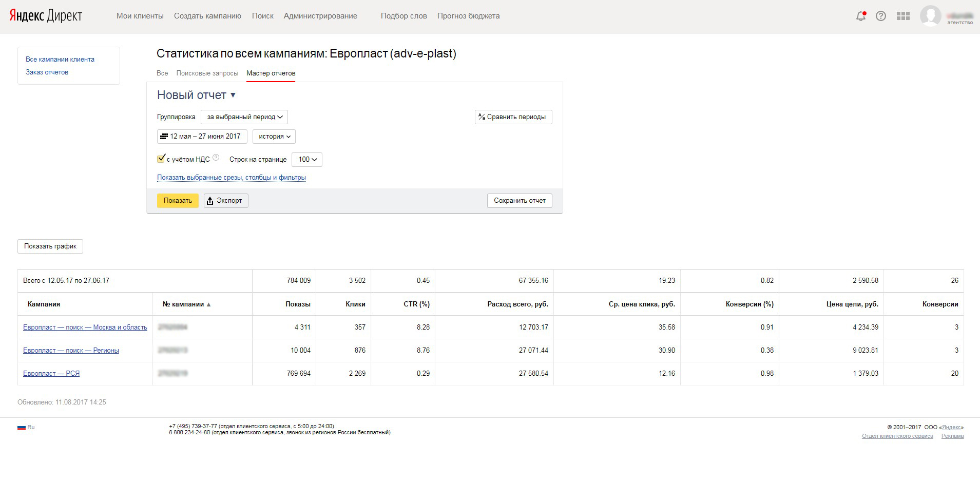Open the Подбор слов menu item
980x482 pixels.
[403, 16]
